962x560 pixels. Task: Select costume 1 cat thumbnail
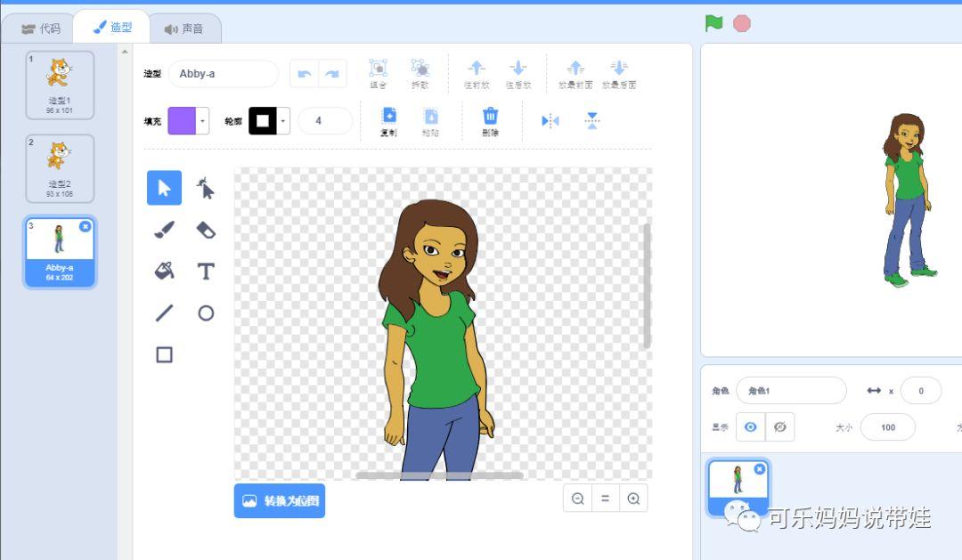(60, 85)
